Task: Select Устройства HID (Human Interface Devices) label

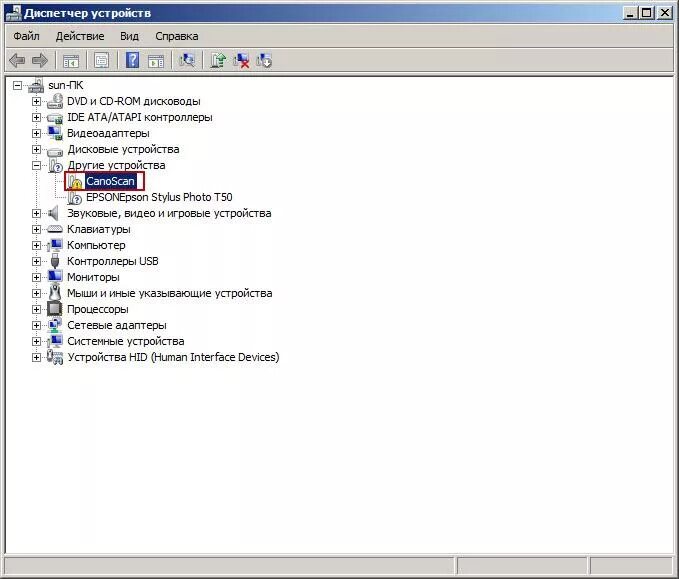Action: pos(173,357)
